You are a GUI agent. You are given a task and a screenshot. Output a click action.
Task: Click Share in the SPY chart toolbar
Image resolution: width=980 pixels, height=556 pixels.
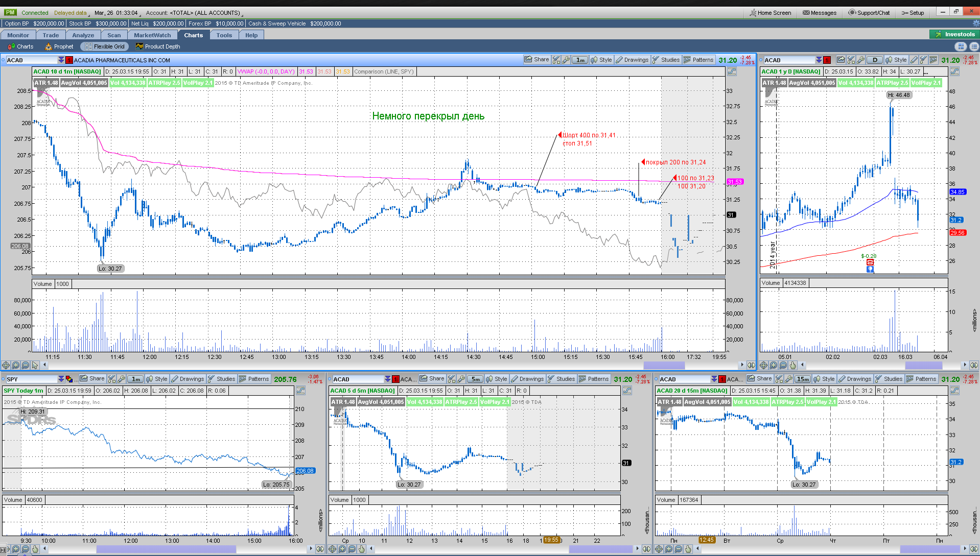pyautogui.click(x=92, y=379)
